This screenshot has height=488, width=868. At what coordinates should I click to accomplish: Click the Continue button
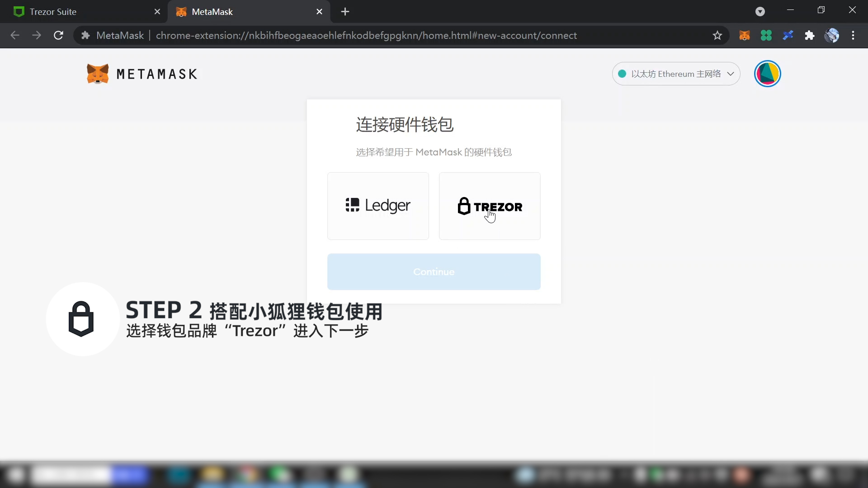click(x=434, y=272)
